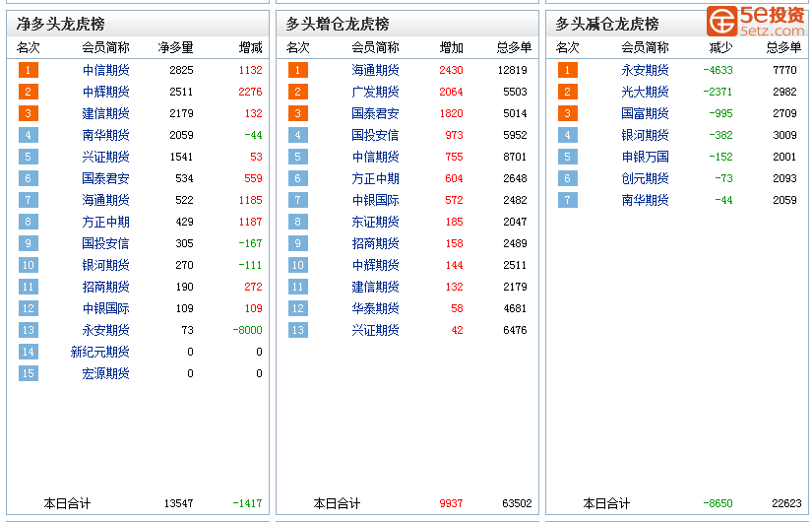812x522 pixels.
Task: Click rank 7 badge beside 南华期货 in 多头减仓龙虎榜
Action: [x=568, y=200]
